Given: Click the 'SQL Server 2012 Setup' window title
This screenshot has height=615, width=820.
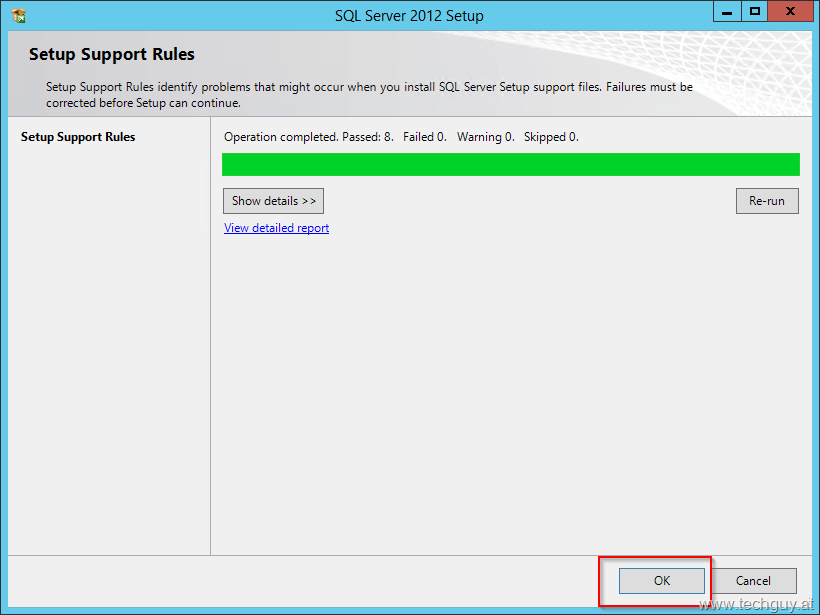Looking at the screenshot, I should 409,16.
